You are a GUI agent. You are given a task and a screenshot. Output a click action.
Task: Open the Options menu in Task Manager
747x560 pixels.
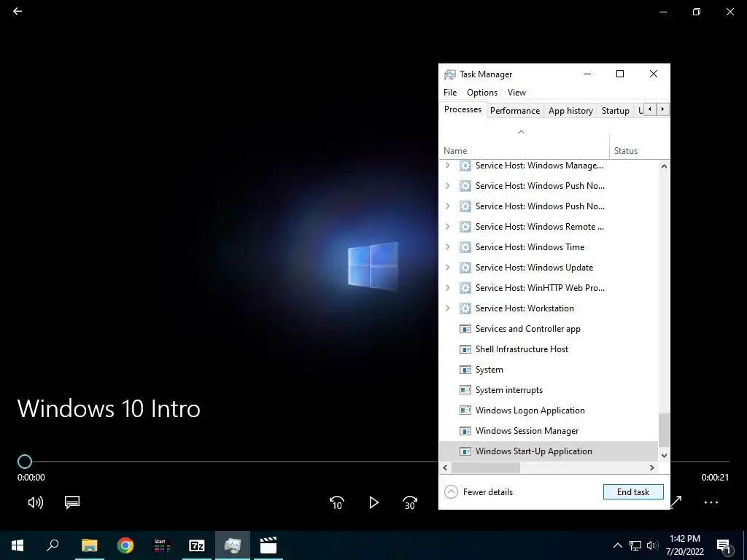click(482, 93)
